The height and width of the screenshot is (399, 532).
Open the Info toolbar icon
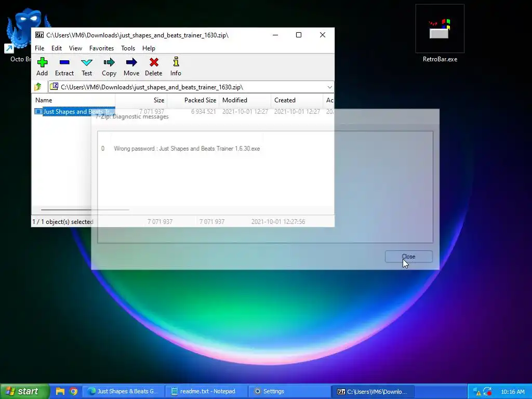pos(176,66)
